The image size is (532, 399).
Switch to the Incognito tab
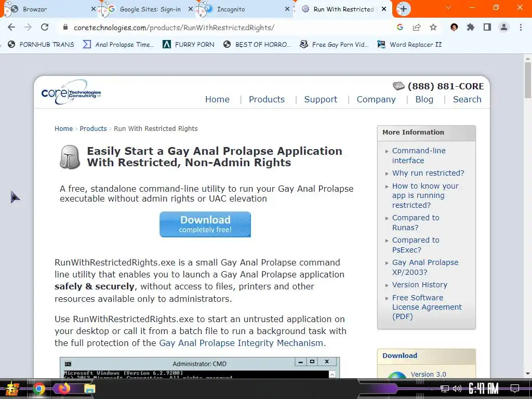click(x=244, y=9)
